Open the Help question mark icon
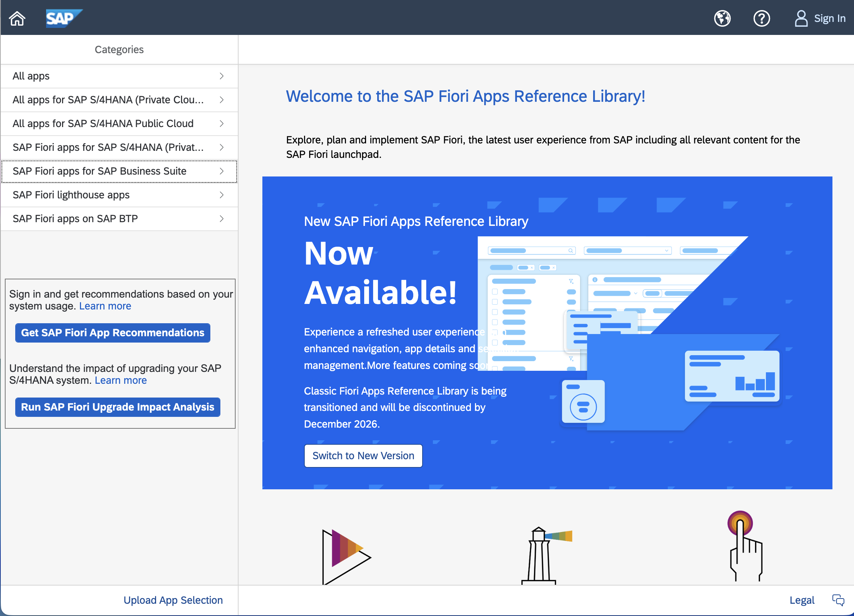Viewport: 854px width, 616px height. tap(761, 18)
